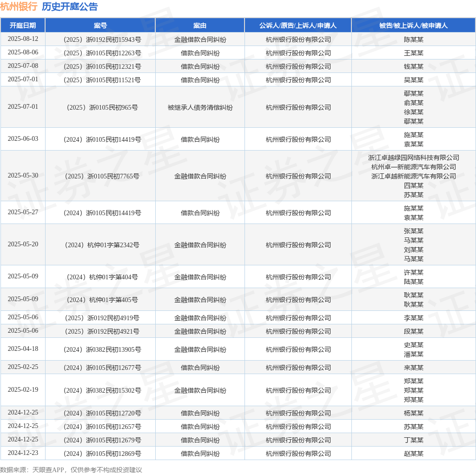This screenshot has width=476, height=474.
Task: Click case number 杭仲01字第404号
Action: click(x=102, y=277)
